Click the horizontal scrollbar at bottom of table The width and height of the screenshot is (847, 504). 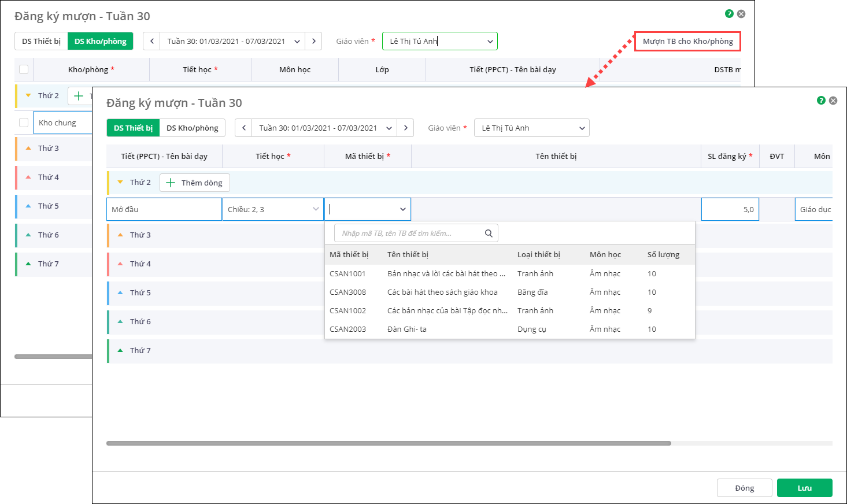[x=389, y=443]
